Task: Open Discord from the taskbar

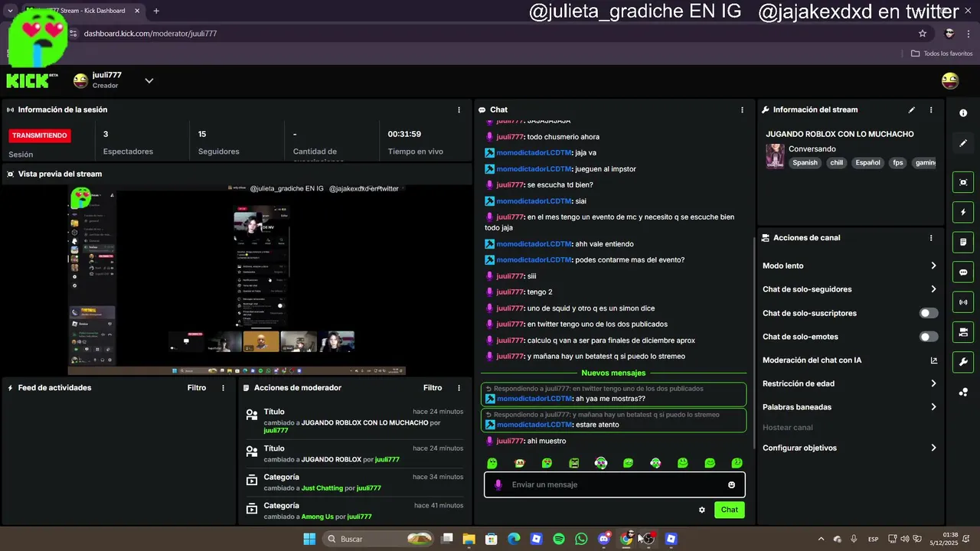Action: click(x=604, y=540)
